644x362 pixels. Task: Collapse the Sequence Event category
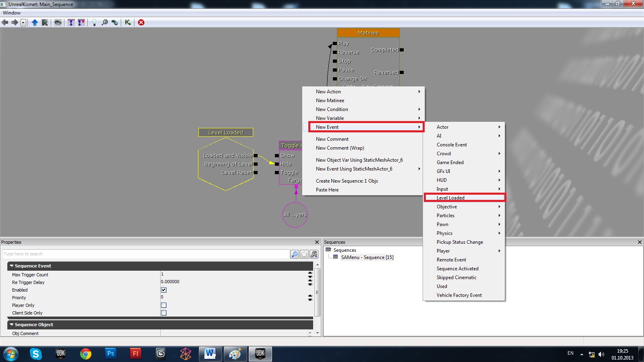coord(12,266)
